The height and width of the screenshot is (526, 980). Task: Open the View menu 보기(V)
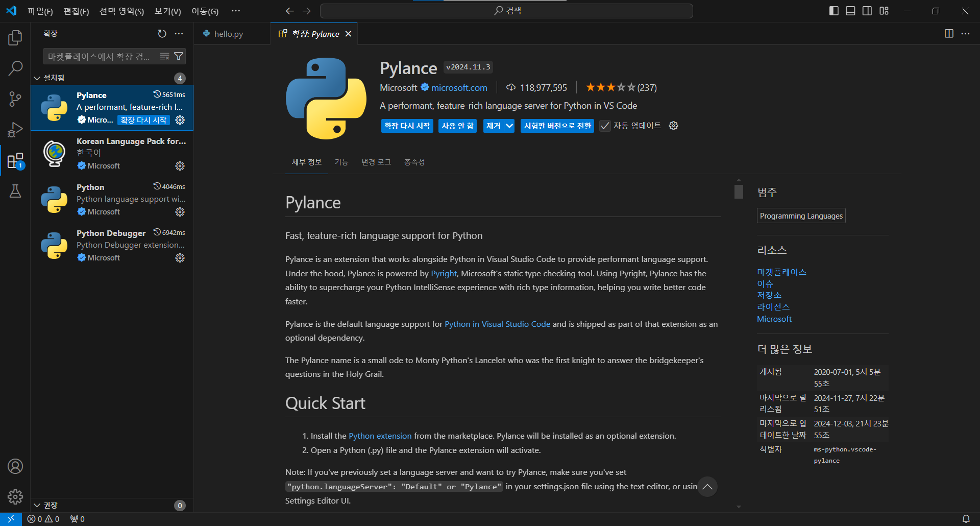(x=167, y=11)
